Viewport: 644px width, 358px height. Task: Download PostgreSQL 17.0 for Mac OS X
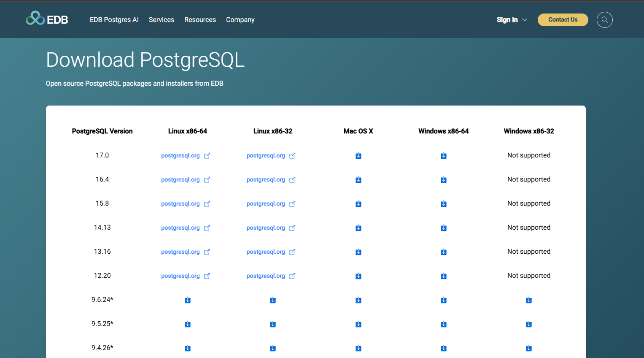pyautogui.click(x=358, y=156)
